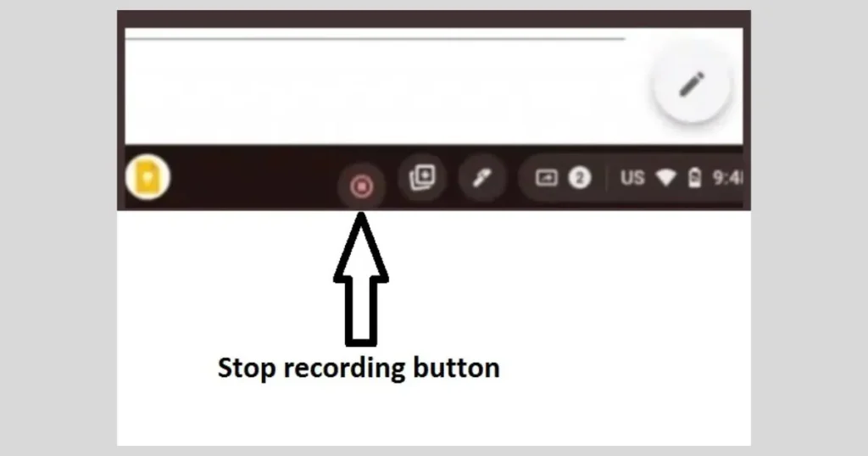Click the black upward arrow annotation
The height and width of the screenshot is (456, 868).
[361, 280]
